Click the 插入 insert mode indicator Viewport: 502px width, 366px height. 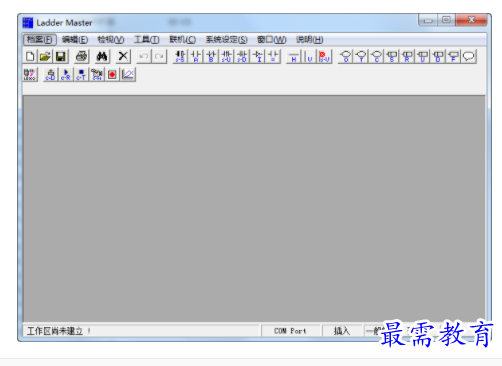(x=342, y=331)
